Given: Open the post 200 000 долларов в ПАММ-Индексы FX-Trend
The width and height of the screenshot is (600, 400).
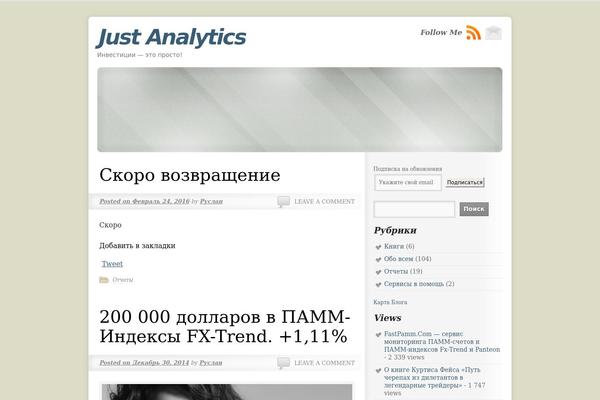Looking at the screenshot, I should (225, 327).
